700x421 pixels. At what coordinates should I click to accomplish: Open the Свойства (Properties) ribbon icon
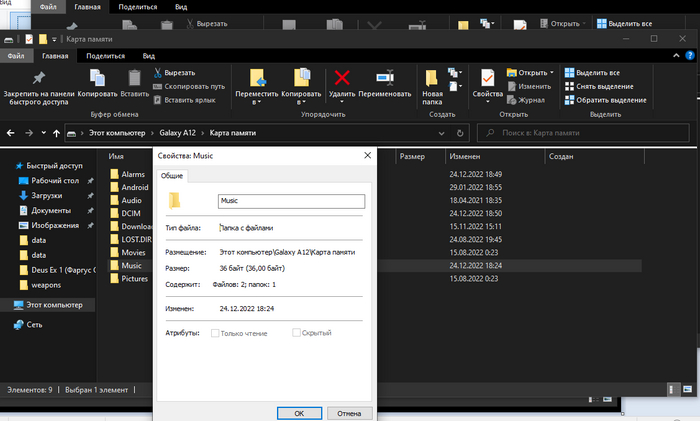click(x=487, y=78)
